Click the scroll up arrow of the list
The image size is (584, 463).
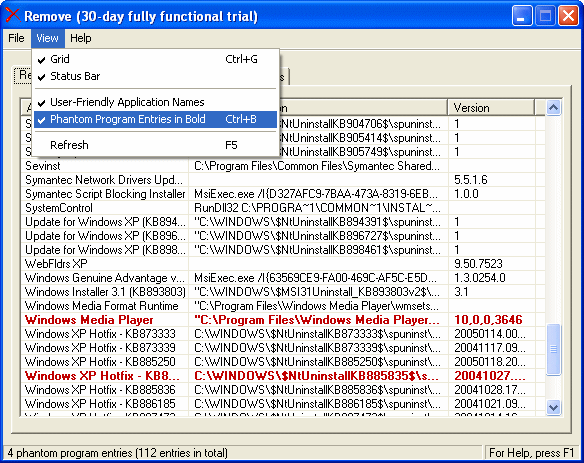(553, 108)
